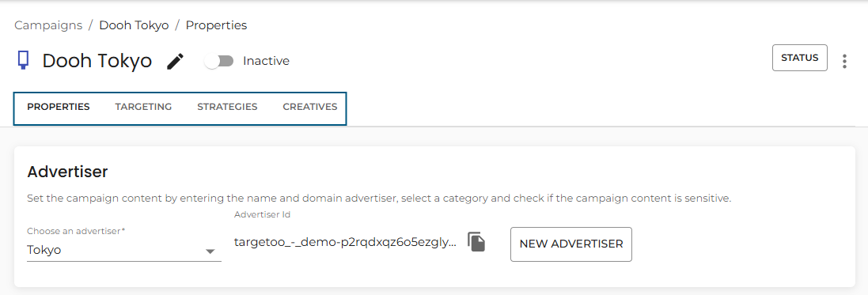
Task: Click the Inactive status label
Action: 267,61
